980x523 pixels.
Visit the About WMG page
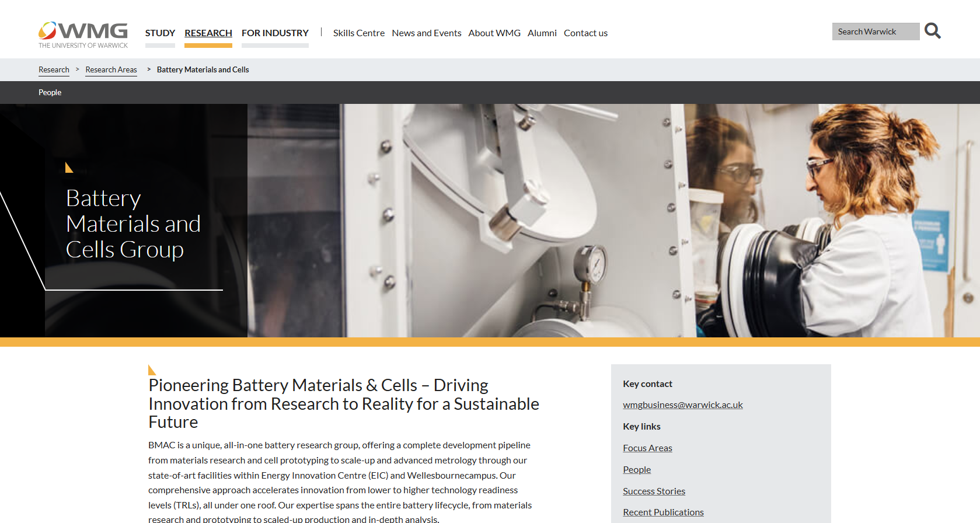494,33
